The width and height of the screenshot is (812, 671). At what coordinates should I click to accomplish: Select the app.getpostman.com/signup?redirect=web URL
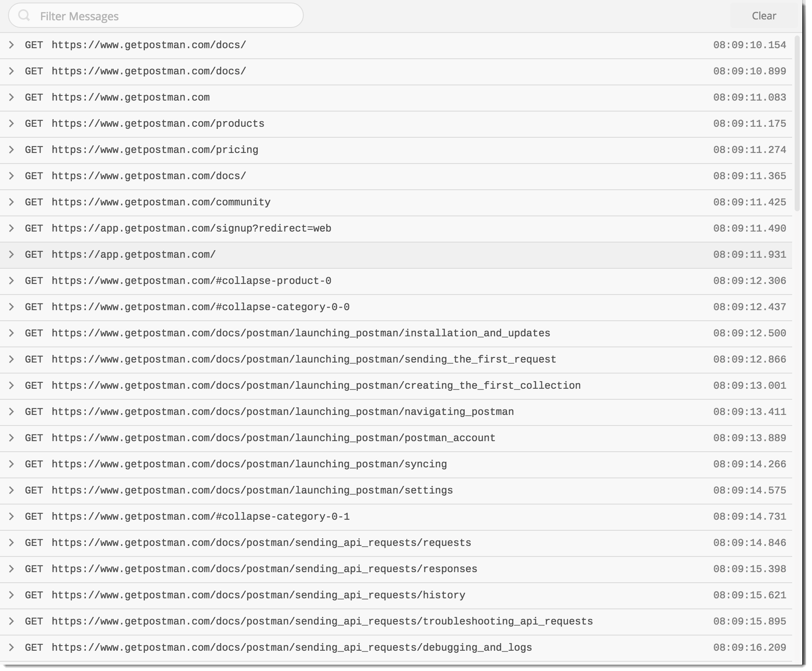point(191,228)
